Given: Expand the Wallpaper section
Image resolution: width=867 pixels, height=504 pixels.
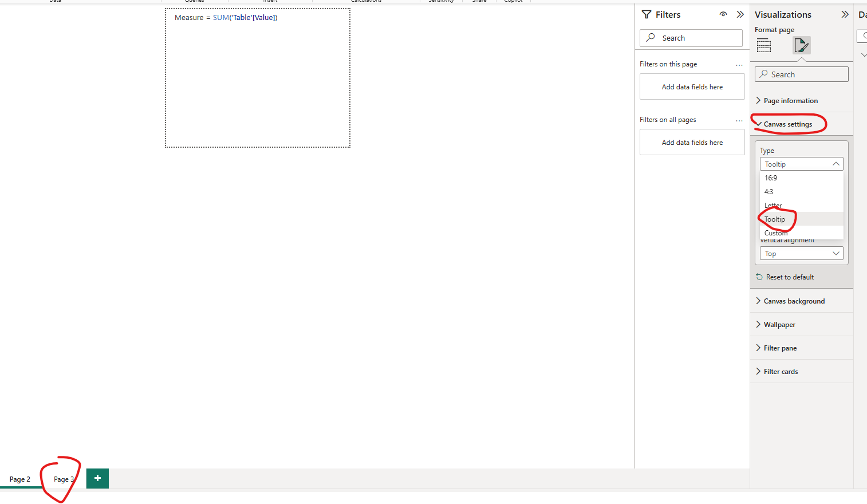Looking at the screenshot, I should (x=802, y=325).
